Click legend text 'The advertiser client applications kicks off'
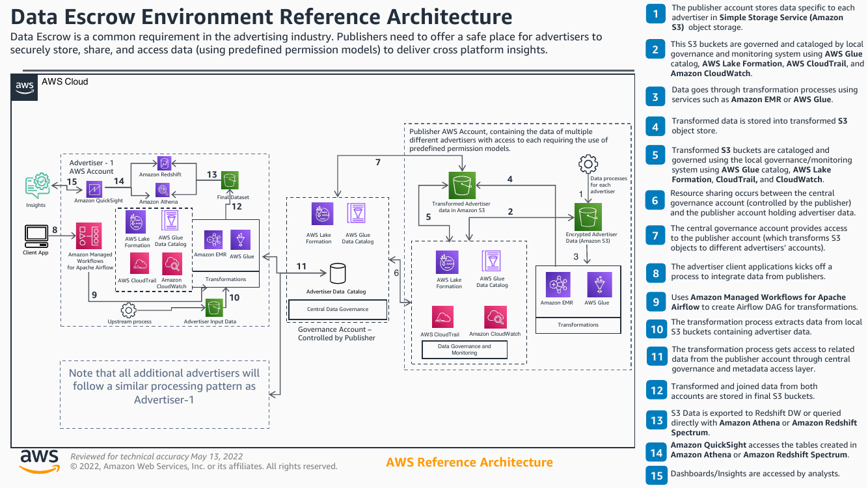 tap(752, 271)
